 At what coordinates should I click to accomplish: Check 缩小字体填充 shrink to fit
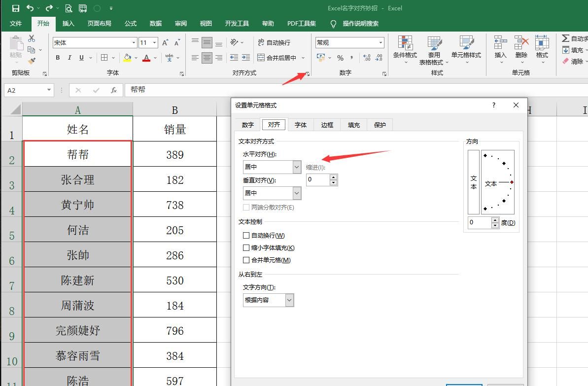(246, 247)
